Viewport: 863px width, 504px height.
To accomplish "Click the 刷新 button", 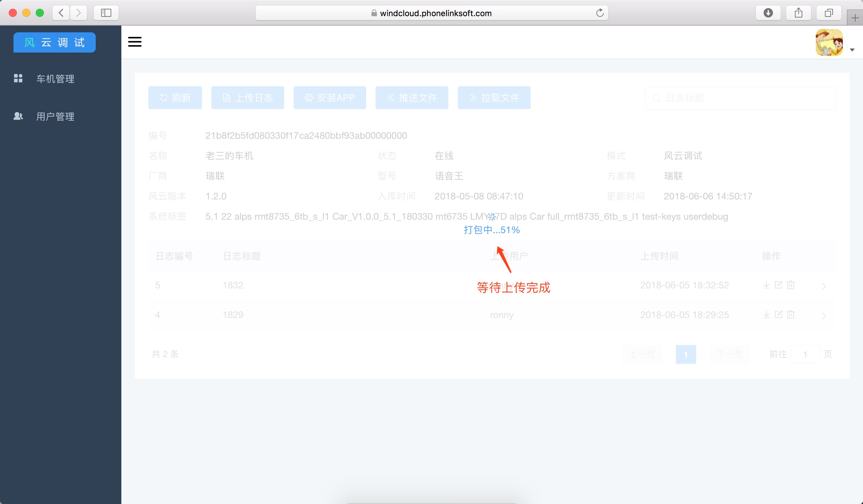I will click(x=175, y=98).
